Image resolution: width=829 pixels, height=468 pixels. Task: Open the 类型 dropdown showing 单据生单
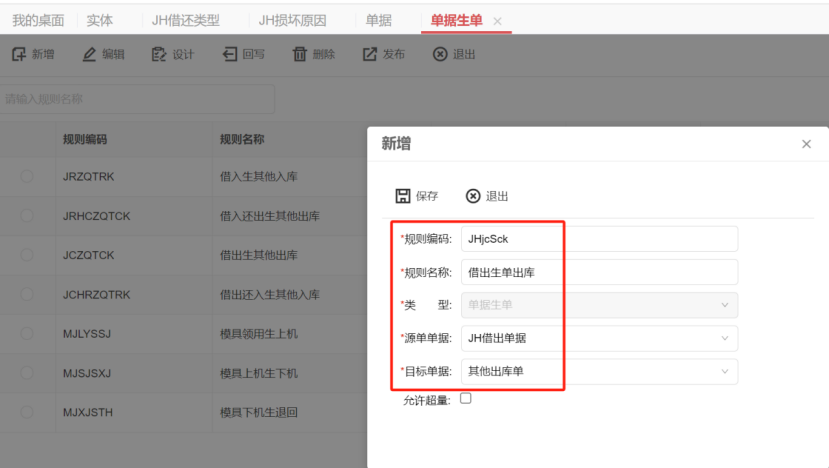pyautogui.click(x=600, y=305)
